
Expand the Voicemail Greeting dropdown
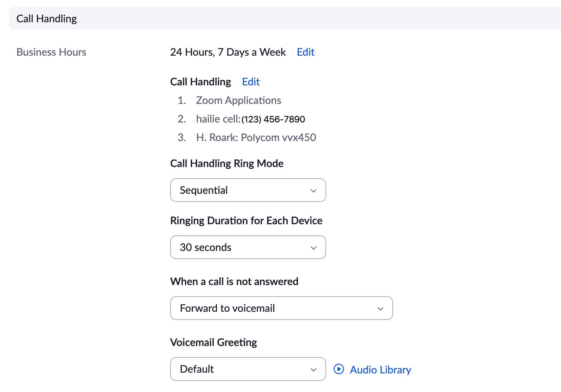point(248,369)
